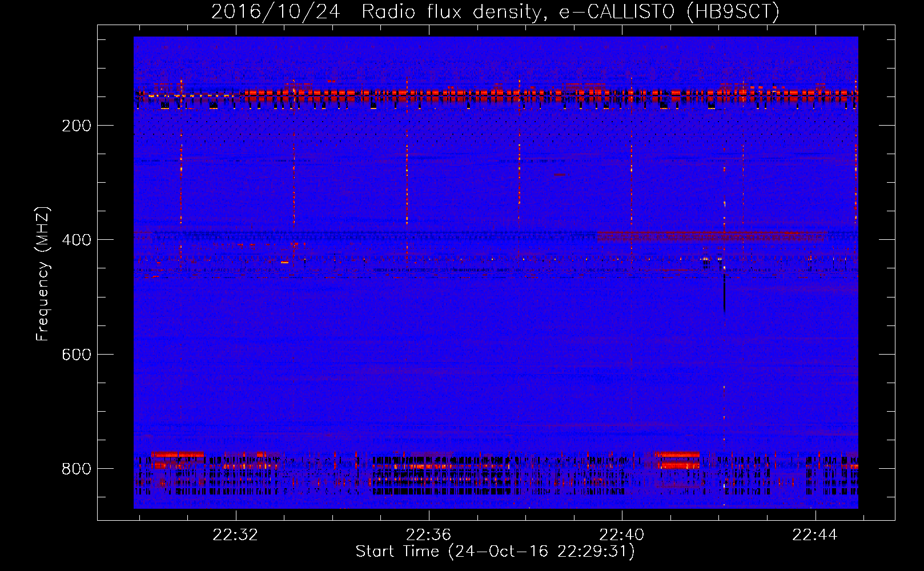This screenshot has height=571, width=924.
Task: Click the 22:44 time tick label
Action: (x=815, y=534)
